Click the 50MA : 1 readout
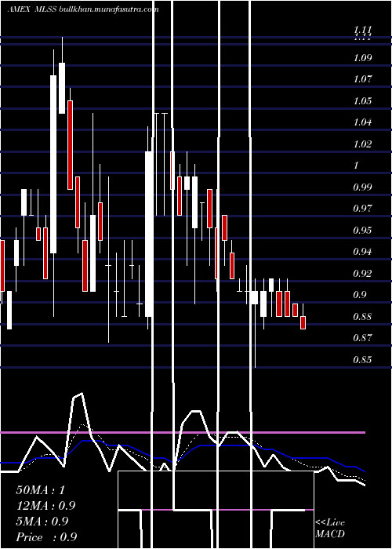This screenshot has height=549, width=392. point(41,490)
